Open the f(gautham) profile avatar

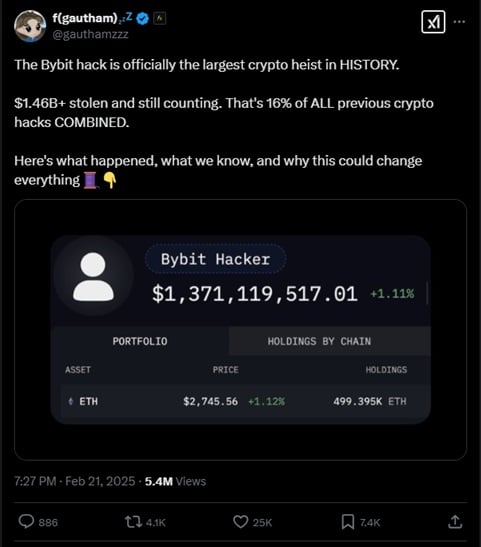[x=30, y=26]
